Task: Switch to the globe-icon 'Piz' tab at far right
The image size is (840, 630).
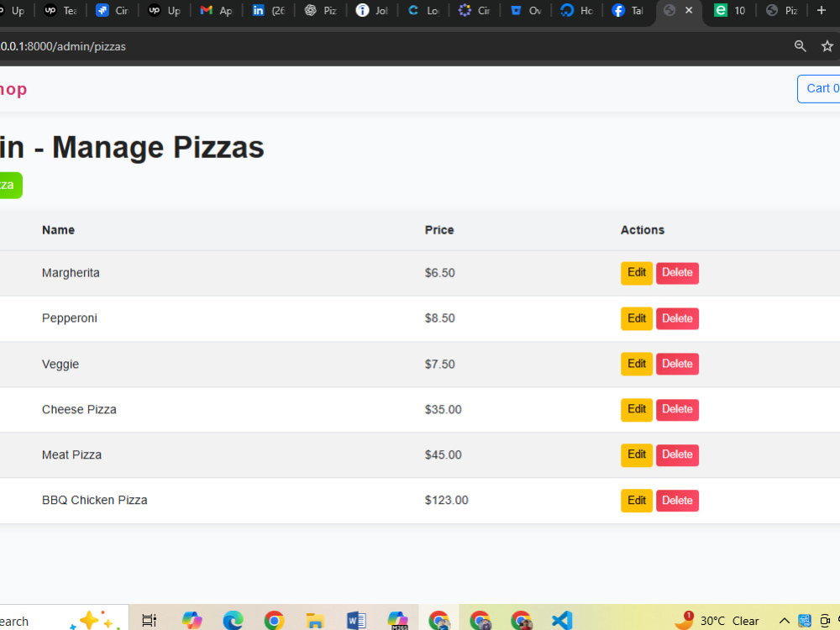Action: tap(782, 10)
